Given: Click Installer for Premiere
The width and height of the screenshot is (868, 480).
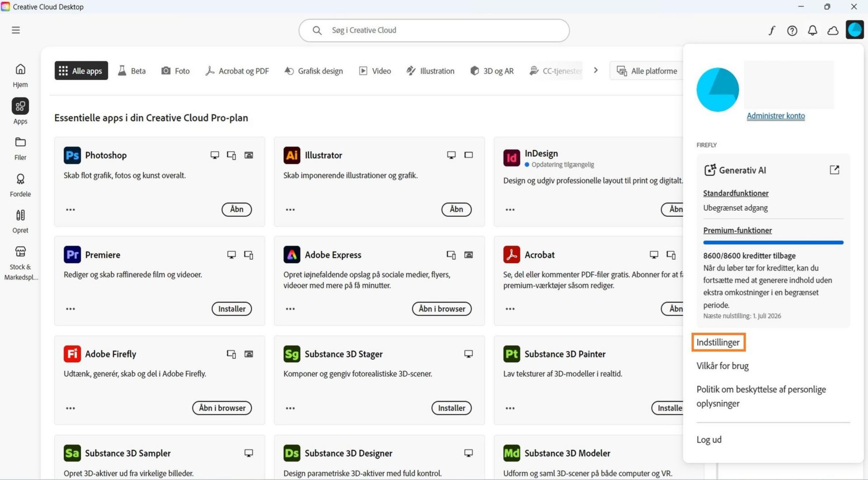Looking at the screenshot, I should coord(231,309).
